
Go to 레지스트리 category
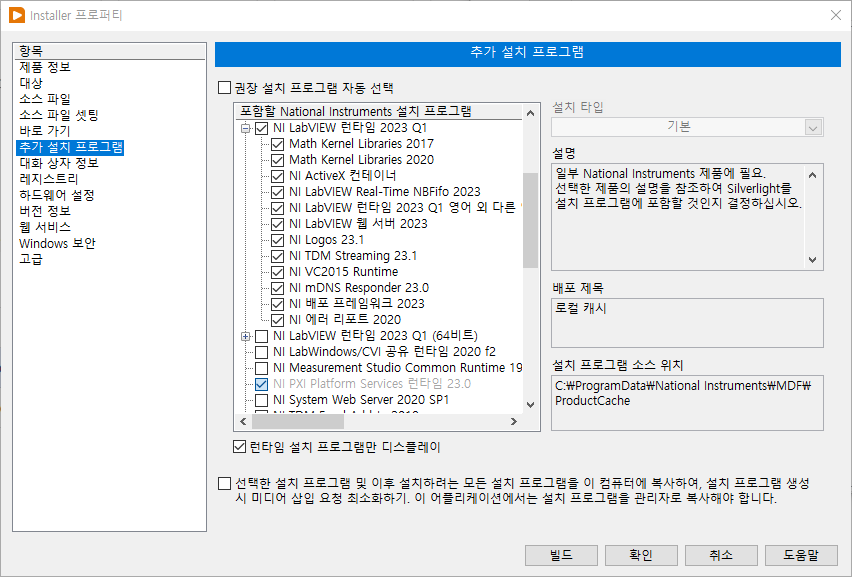click(x=49, y=179)
